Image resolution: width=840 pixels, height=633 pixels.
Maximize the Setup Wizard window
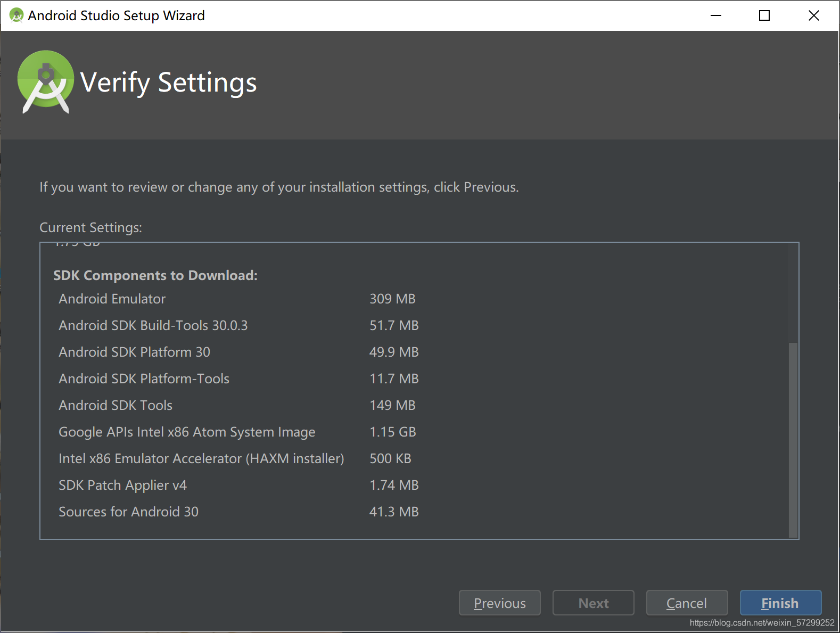(764, 15)
